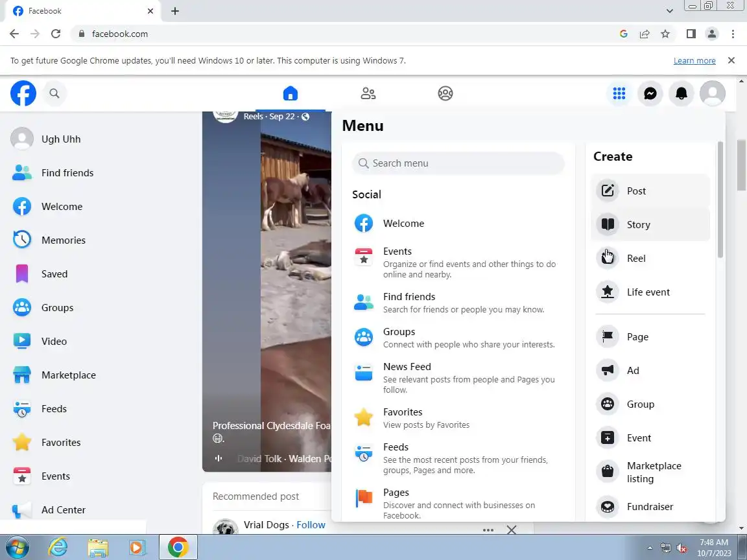Create an Event from the Create panel
The image size is (747, 560).
tap(650, 438)
